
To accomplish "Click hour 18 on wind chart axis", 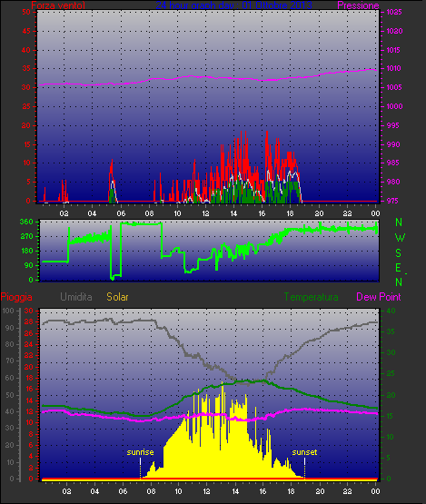I will click(x=291, y=213).
